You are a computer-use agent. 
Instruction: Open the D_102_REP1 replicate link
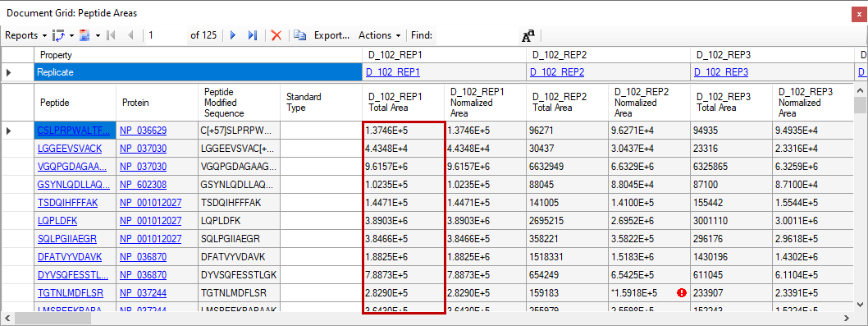click(x=392, y=72)
